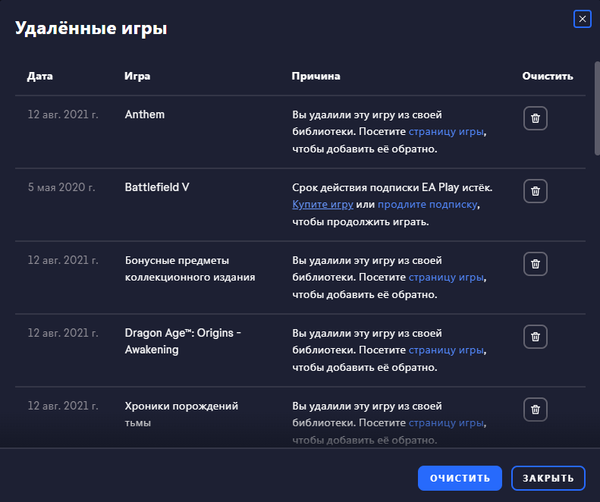
Task: Delete the Бонусные предметы коллекционного издания entry
Action: point(535,264)
